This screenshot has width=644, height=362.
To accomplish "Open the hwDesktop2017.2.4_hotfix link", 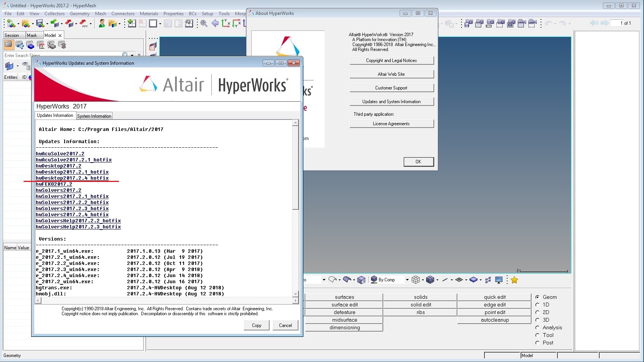I will click(x=72, y=178).
